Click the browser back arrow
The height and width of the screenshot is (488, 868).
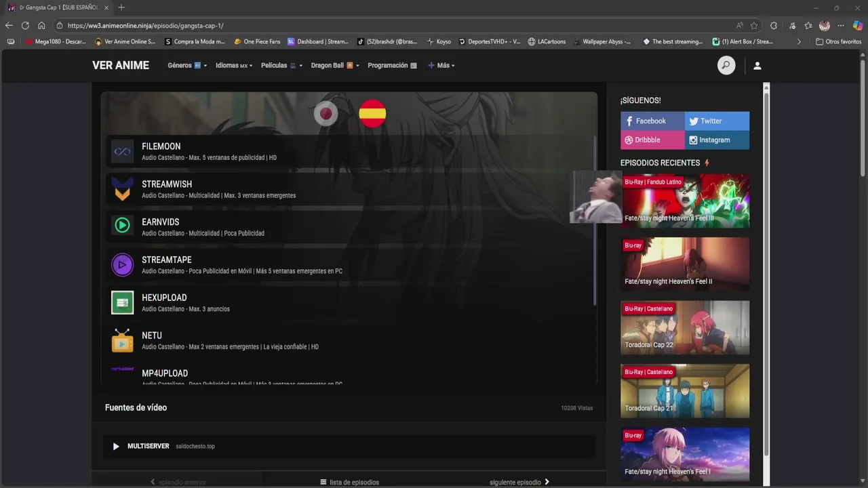coord(9,25)
